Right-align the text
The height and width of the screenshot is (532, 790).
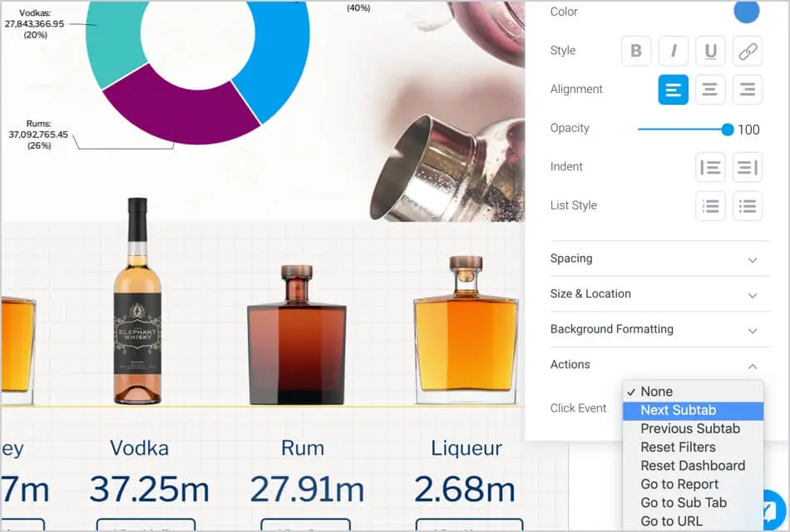(747, 90)
